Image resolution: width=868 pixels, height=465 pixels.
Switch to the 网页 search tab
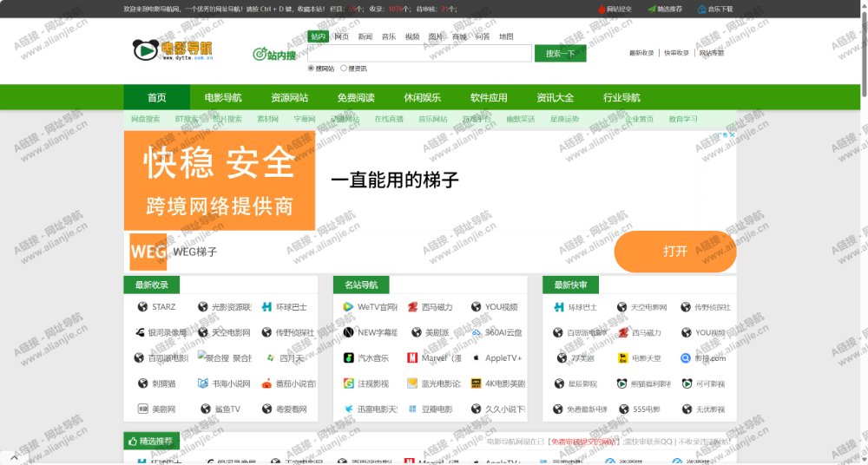coord(341,36)
